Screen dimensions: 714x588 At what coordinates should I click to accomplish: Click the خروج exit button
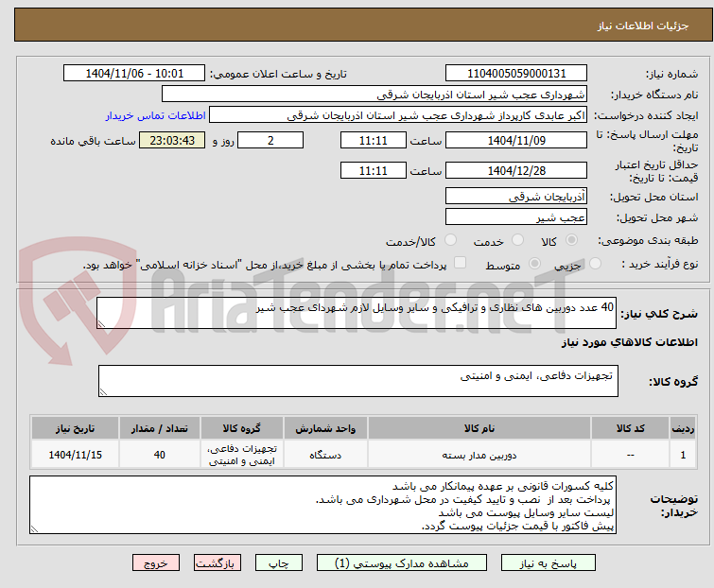pyautogui.click(x=156, y=563)
